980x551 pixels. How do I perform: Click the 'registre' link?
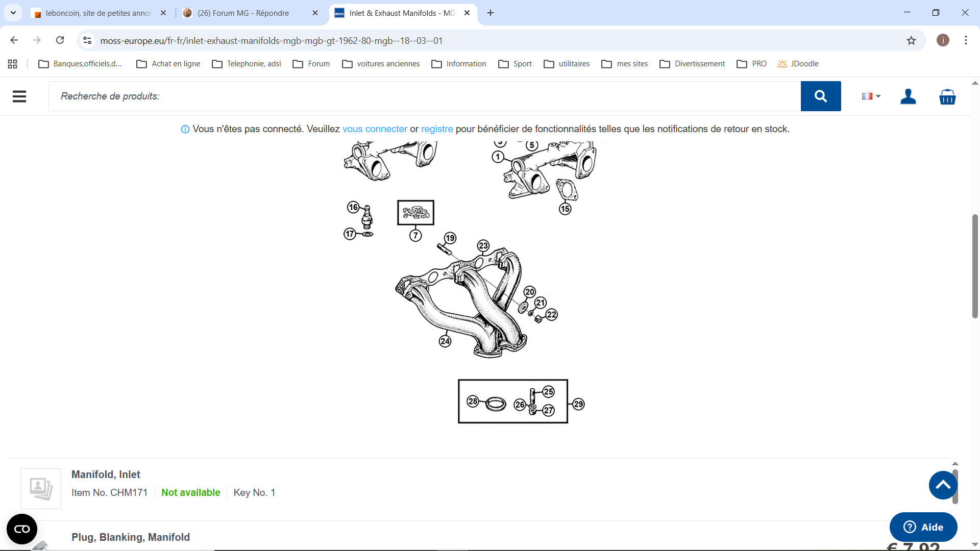tap(437, 129)
